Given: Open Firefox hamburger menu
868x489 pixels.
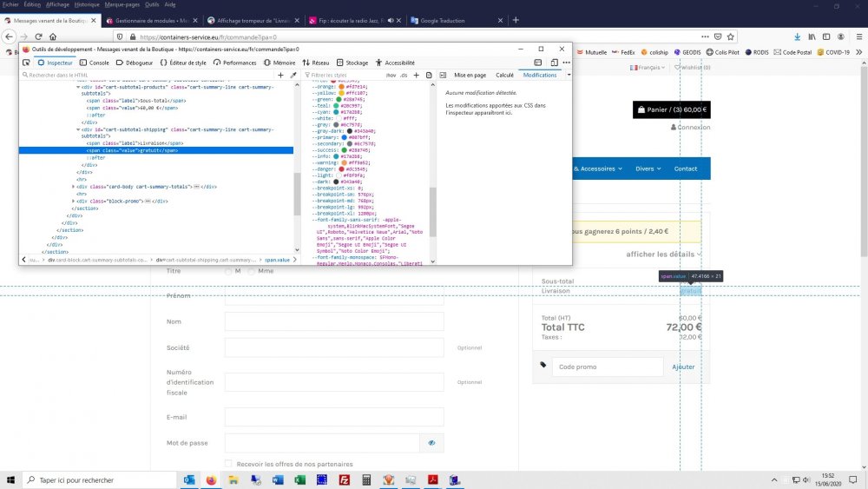Looking at the screenshot, I should [x=858, y=36].
